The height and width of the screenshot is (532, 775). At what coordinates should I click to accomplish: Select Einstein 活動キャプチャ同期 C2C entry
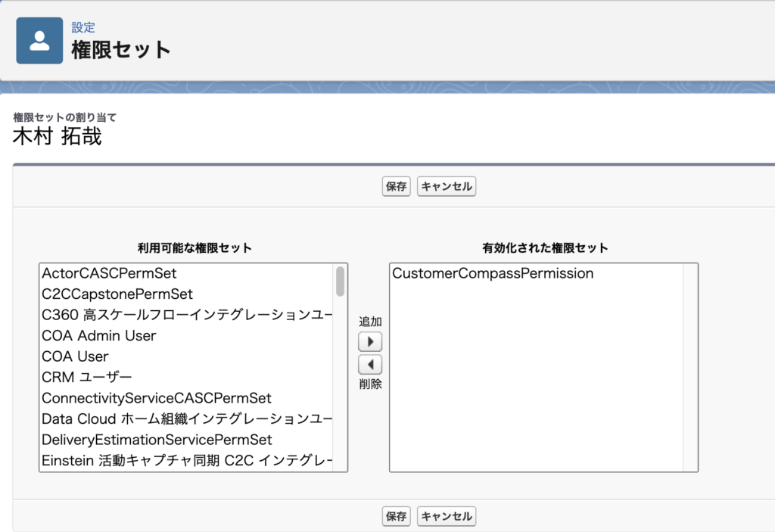coord(186,460)
